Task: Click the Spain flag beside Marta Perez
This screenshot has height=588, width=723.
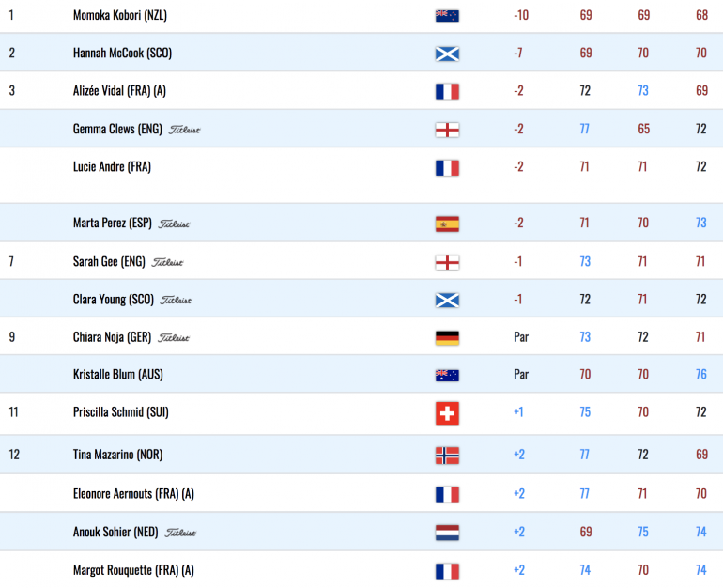Action: coord(447,224)
